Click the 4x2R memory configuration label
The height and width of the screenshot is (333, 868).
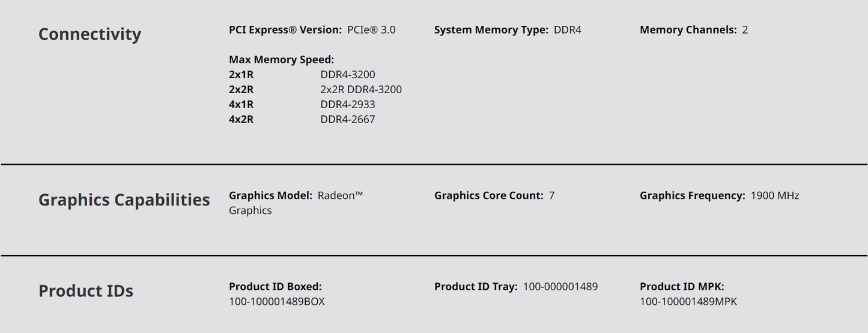click(241, 120)
